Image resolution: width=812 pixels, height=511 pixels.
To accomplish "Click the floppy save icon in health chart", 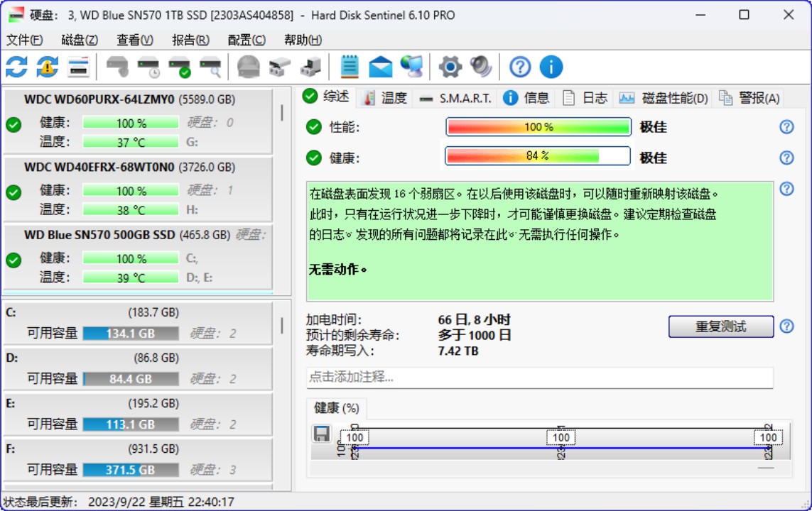I will (x=322, y=434).
